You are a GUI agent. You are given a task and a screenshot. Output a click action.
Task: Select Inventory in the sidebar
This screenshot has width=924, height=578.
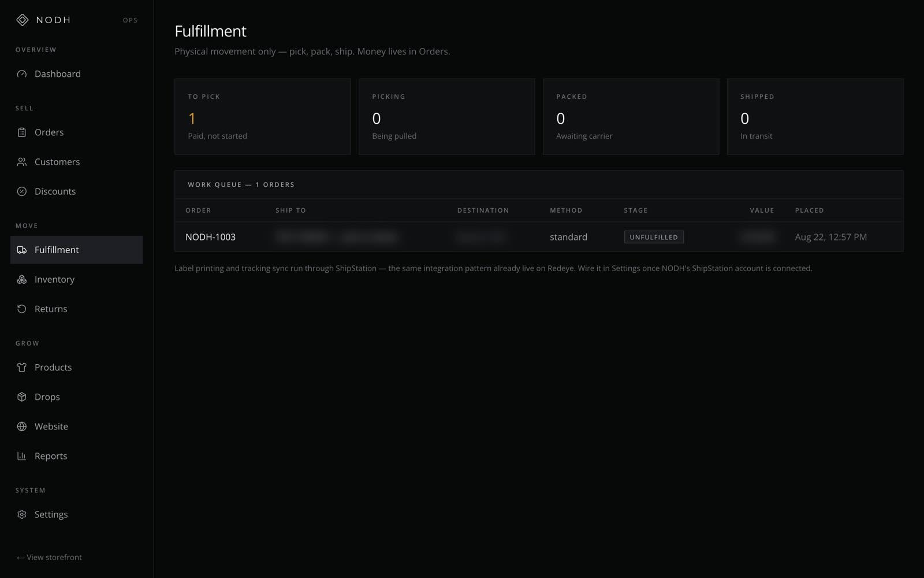(77, 279)
